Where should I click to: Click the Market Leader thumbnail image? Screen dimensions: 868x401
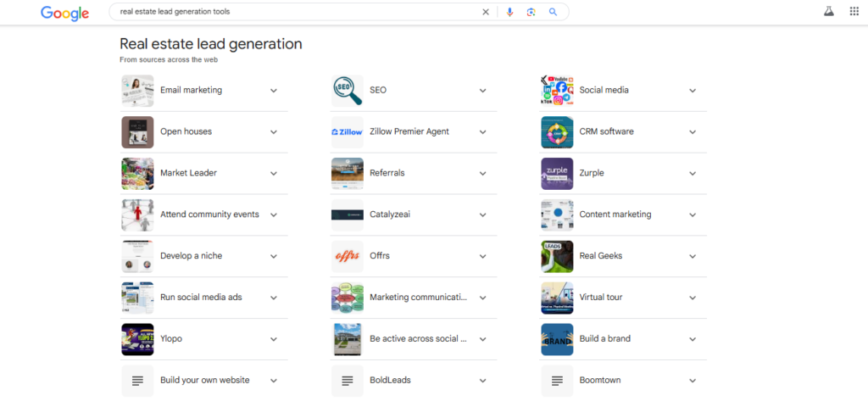pos(138,173)
